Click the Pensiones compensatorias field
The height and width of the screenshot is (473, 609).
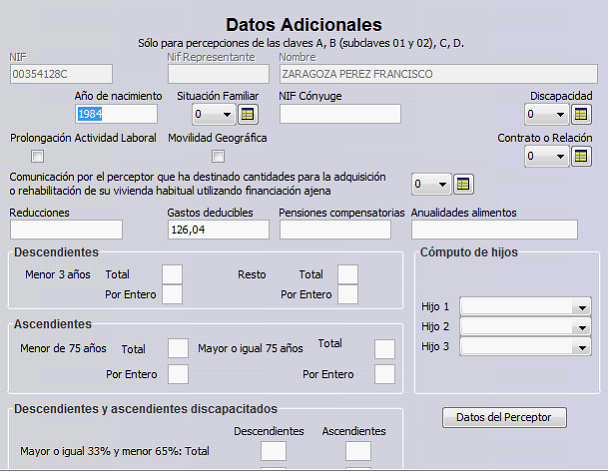coord(339,230)
